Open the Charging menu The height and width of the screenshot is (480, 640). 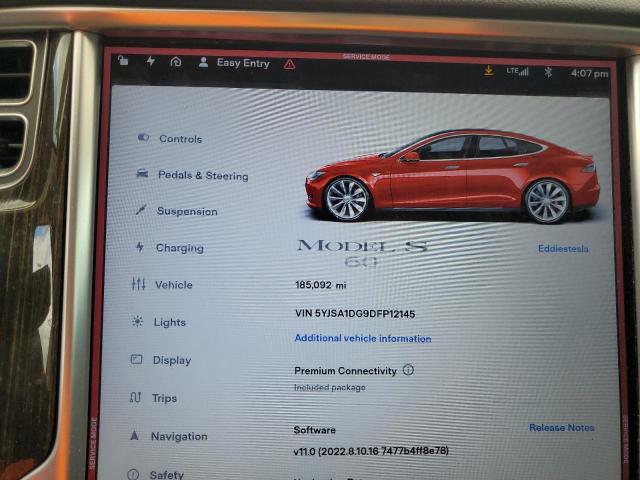(180, 248)
